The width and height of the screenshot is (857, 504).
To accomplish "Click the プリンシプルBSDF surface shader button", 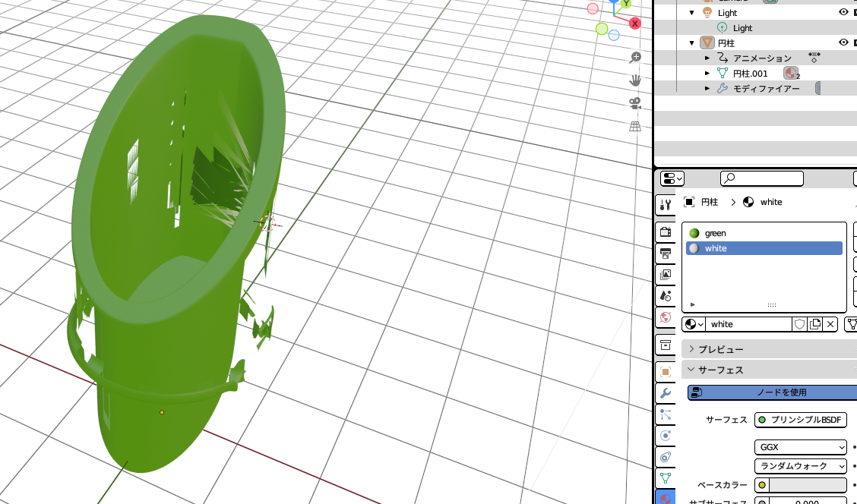I will point(801,420).
